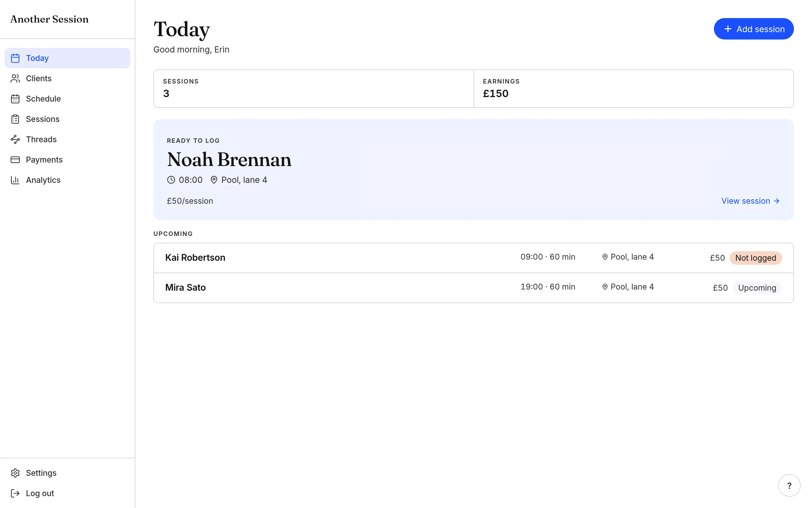The image size is (812, 508).
Task: Click the Settings gear icon
Action: pos(15,473)
